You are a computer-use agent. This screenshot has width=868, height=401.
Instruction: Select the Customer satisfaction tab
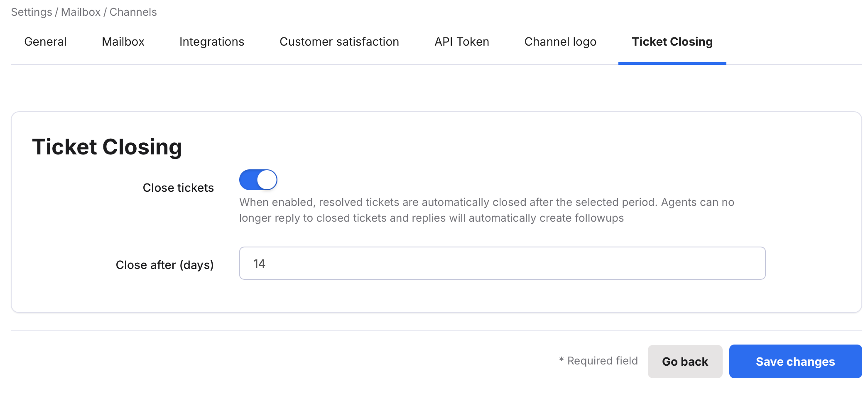tap(339, 42)
